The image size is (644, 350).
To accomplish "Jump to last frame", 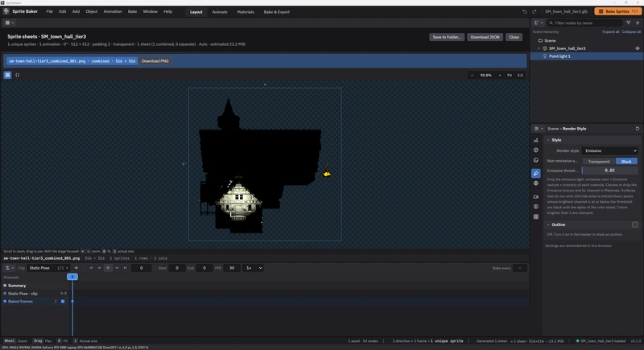I will pyautogui.click(x=126, y=268).
